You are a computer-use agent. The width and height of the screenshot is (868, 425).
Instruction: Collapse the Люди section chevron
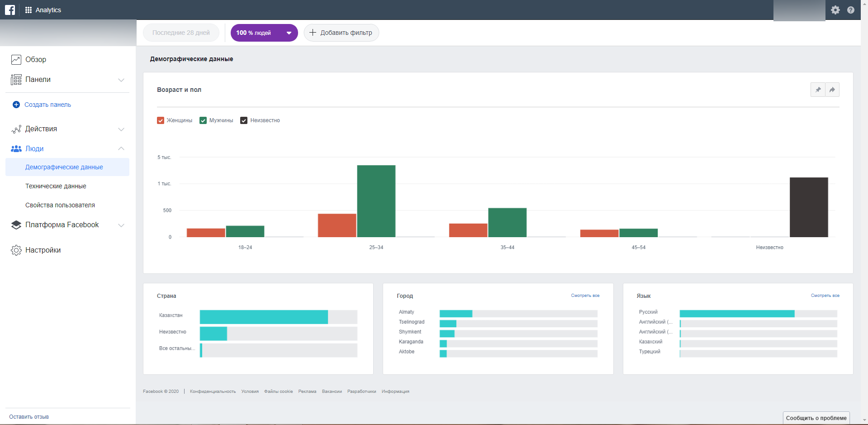click(121, 148)
